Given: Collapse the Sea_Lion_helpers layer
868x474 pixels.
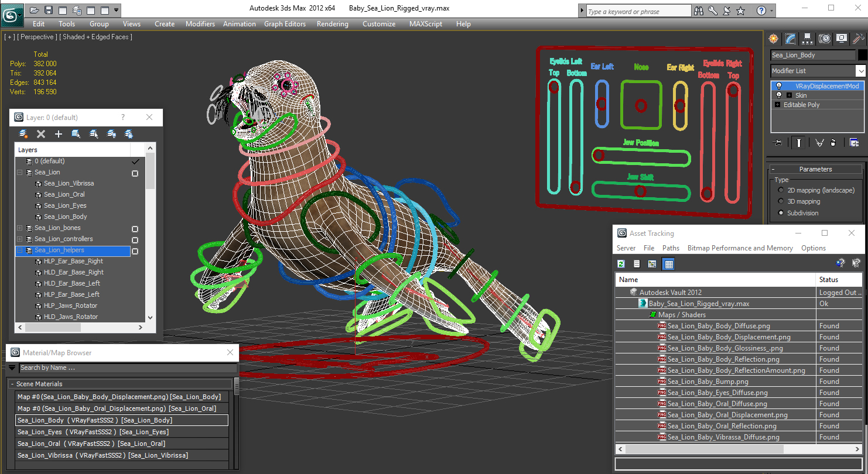Looking at the screenshot, I should coord(20,250).
